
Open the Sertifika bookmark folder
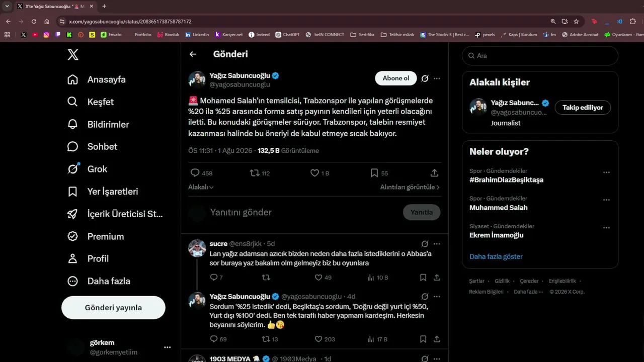[x=362, y=35]
